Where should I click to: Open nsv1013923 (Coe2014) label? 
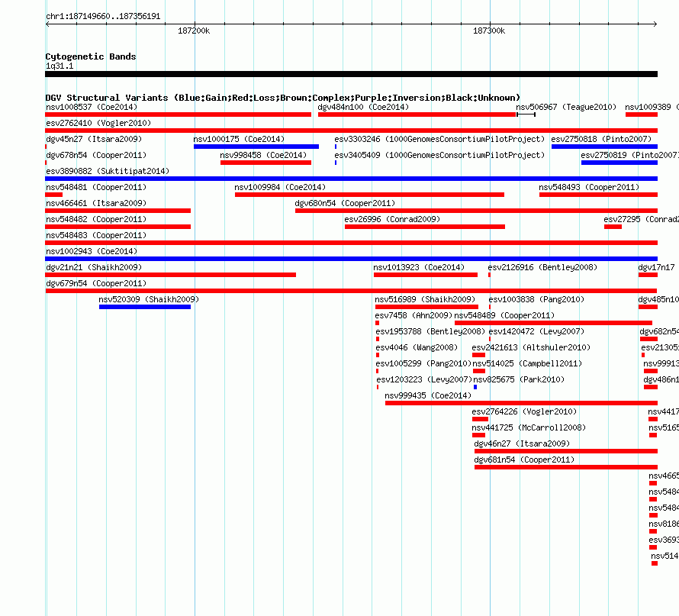coord(419,267)
